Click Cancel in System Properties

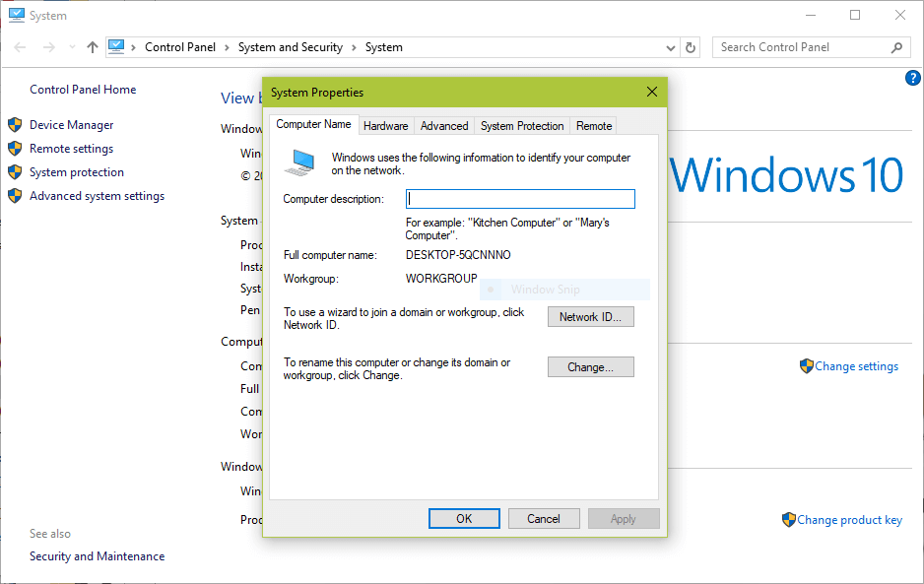coord(544,519)
